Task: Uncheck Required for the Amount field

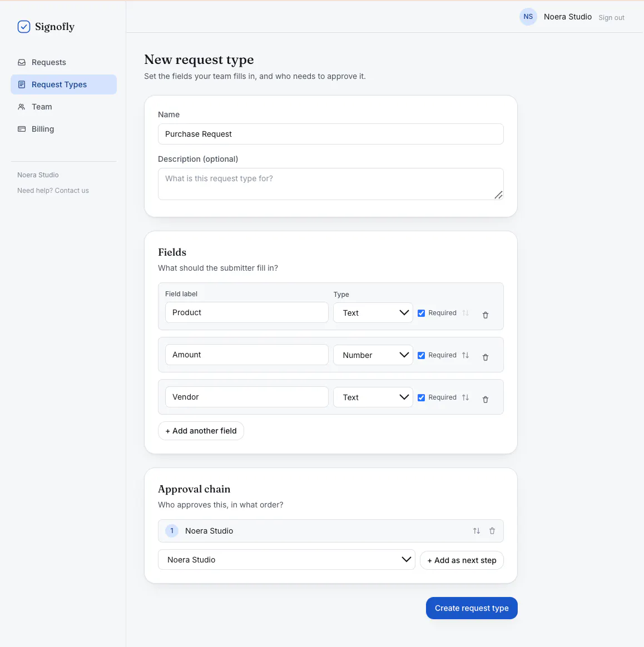Action: (x=421, y=355)
